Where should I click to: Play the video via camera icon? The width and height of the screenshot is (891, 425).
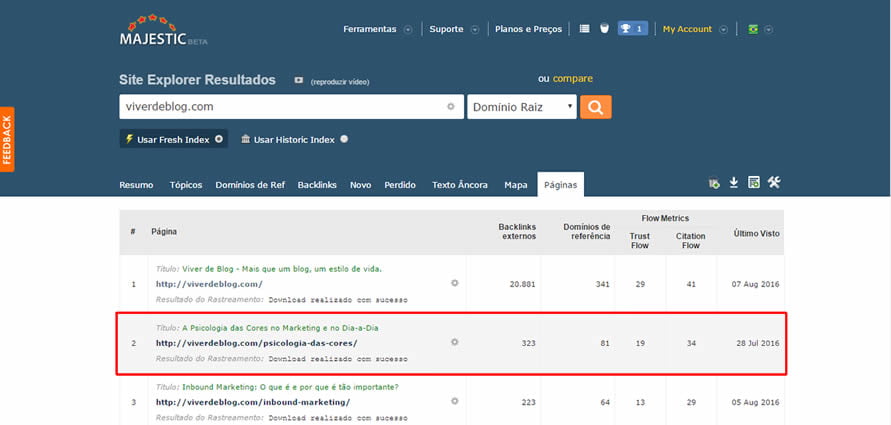tap(299, 81)
